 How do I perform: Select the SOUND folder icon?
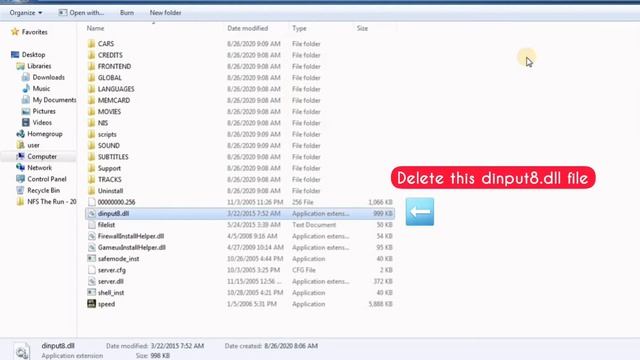(91, 145)
